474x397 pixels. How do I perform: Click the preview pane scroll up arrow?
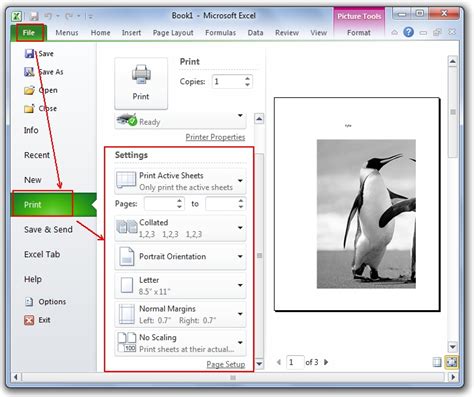click(452, 61)
